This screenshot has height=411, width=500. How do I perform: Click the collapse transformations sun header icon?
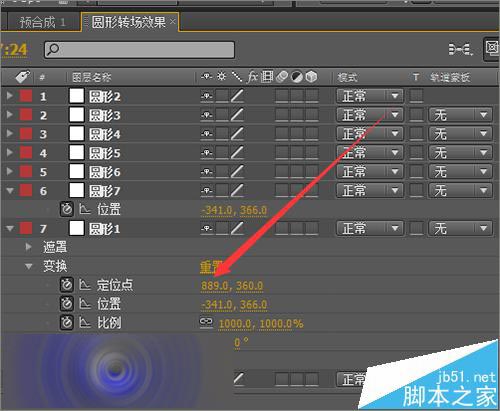221,77
